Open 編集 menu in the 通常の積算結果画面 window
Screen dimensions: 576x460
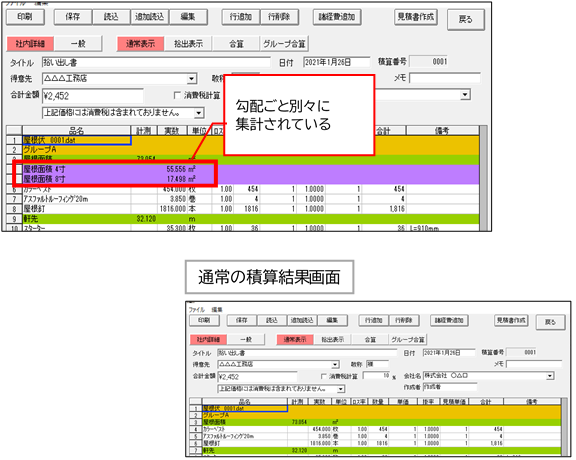tap(217, 310)
